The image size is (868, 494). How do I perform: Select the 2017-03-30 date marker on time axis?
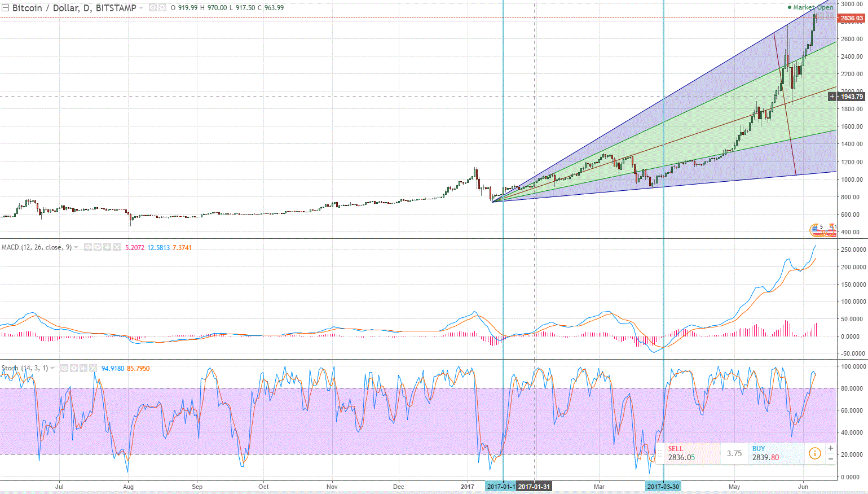coord(663,487)
